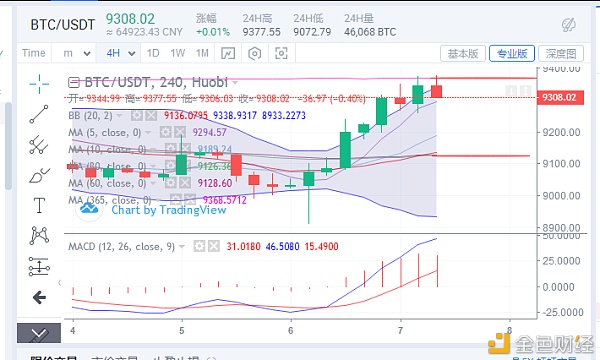Click the ≈ 64923.43 CNY value
The height and width of the screenshot is (360, 600).
click(x=144, y=32)
